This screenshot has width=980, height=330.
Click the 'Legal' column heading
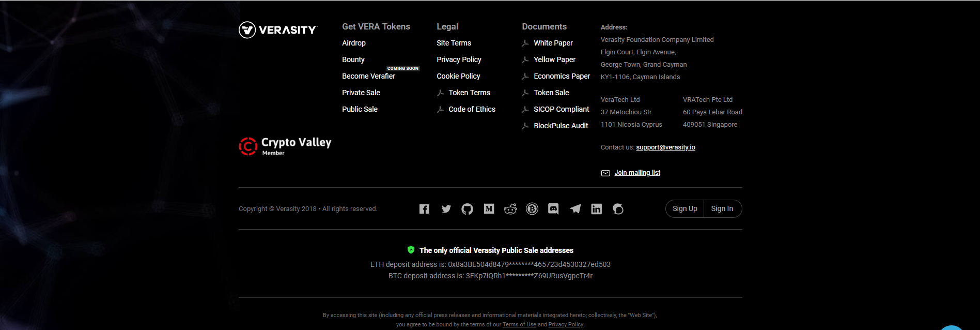click(x=447, y=26)
